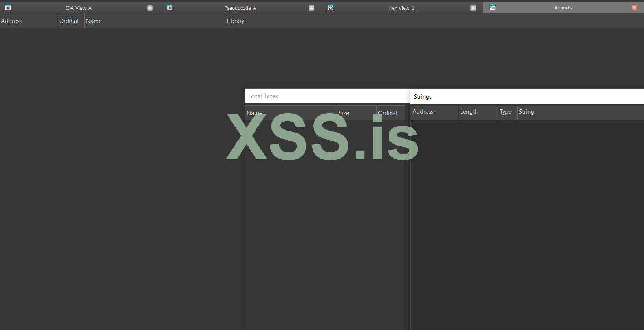Click the Local Types panel title
The height and width of the screenshot is (330, 644).
click(263, 96)
